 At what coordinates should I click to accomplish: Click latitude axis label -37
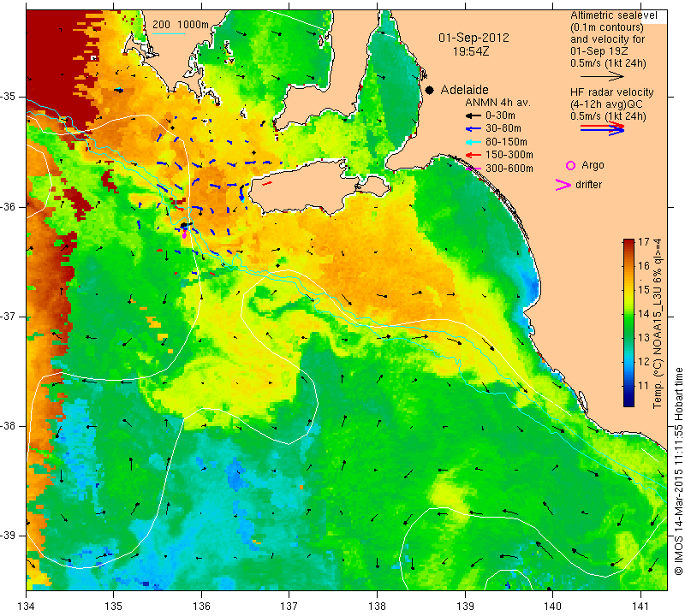[8, 316]
